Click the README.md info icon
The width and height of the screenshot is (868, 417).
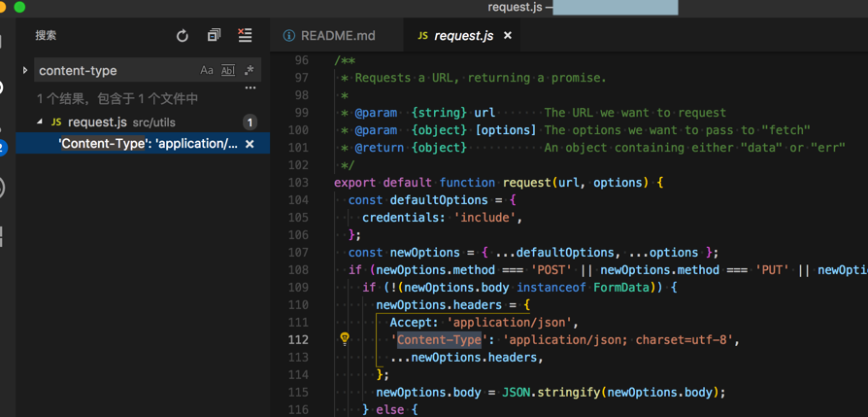[x=288, y=36]
